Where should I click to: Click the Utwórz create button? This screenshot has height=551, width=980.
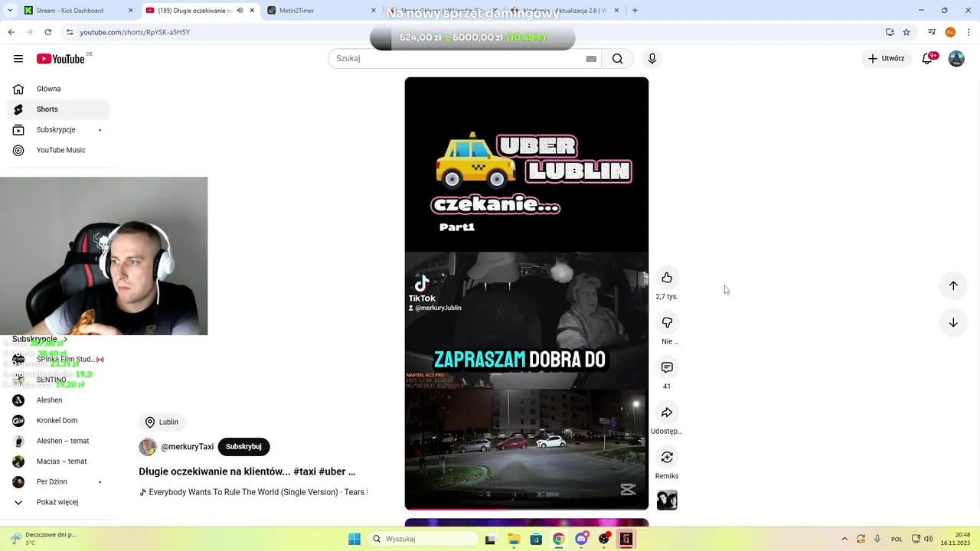[886, 58]
